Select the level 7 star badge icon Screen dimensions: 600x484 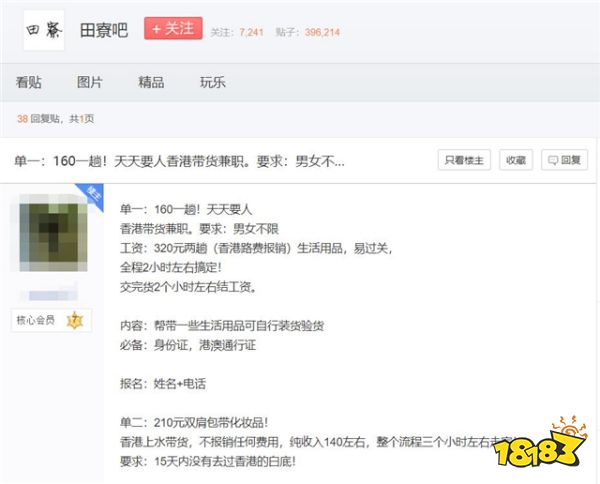tap(75, 320)
